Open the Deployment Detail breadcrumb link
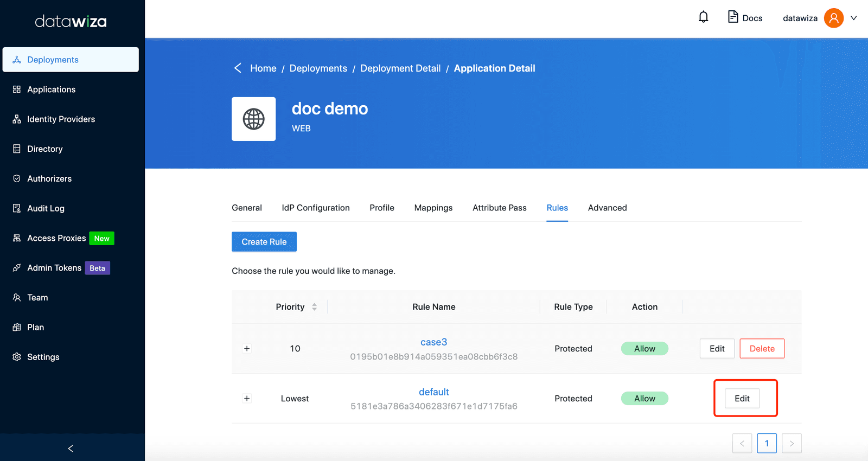This screenshot has width=868, height=461. pos(400,68)
